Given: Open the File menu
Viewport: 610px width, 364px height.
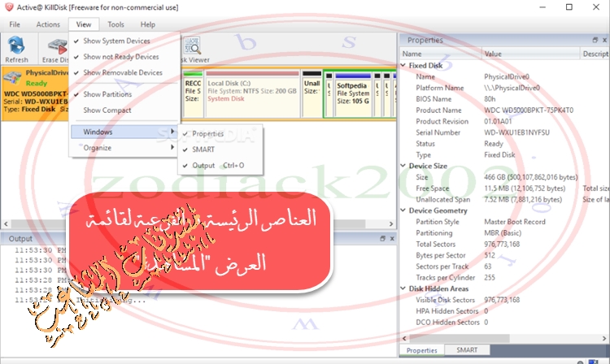Looking at the screenshot, I should 15,24.
